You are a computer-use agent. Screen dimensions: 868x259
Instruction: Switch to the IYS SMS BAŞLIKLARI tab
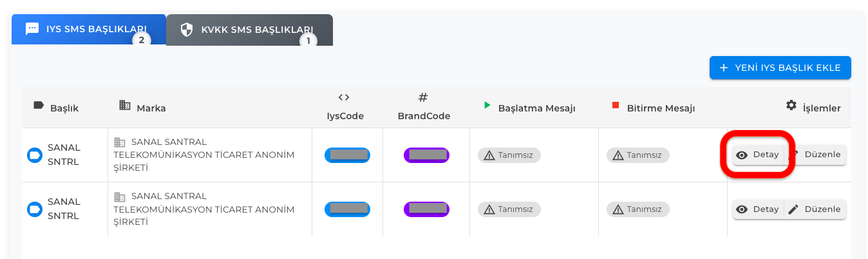(x=88, y=30)
